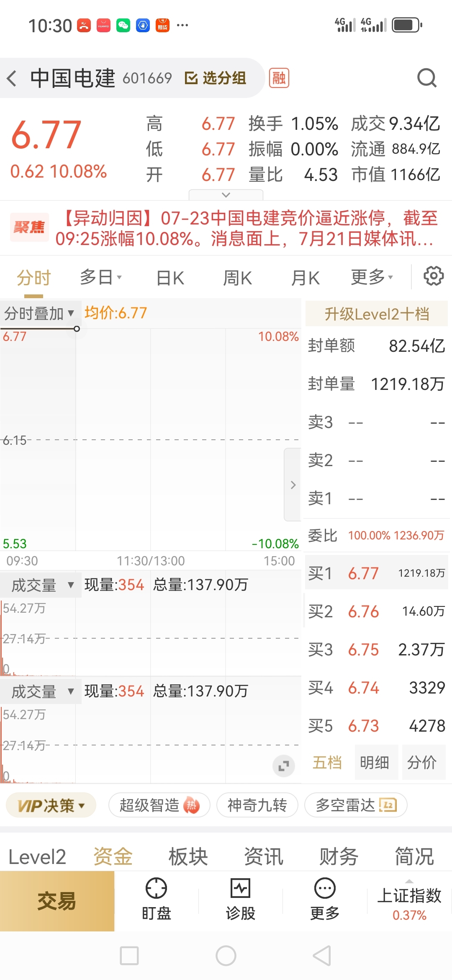
Task: Tap 均价:6.77 label
Action: coord(116,313)
